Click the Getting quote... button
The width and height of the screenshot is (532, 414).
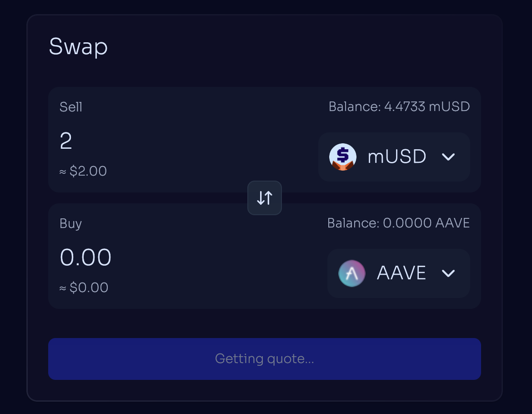265,359
